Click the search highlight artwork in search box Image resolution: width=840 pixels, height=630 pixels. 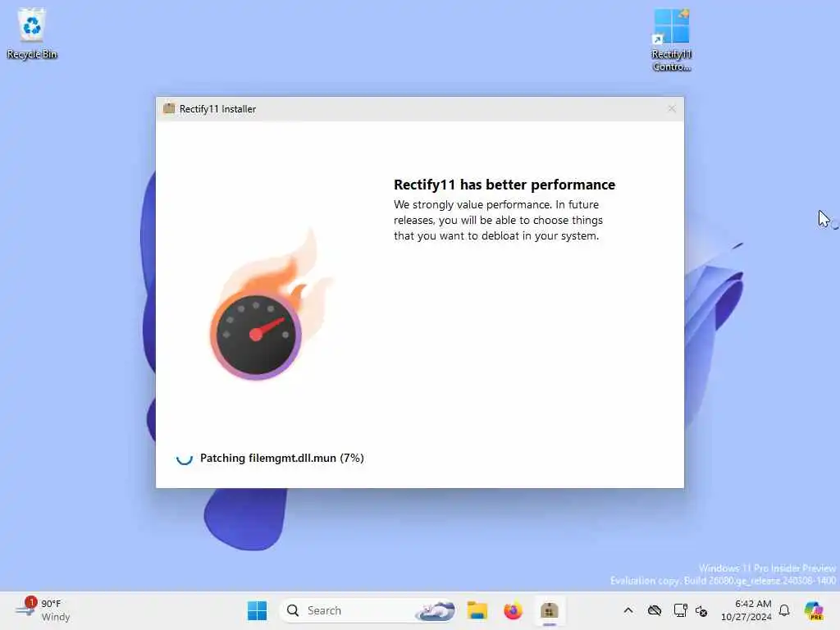click(436, 610)
